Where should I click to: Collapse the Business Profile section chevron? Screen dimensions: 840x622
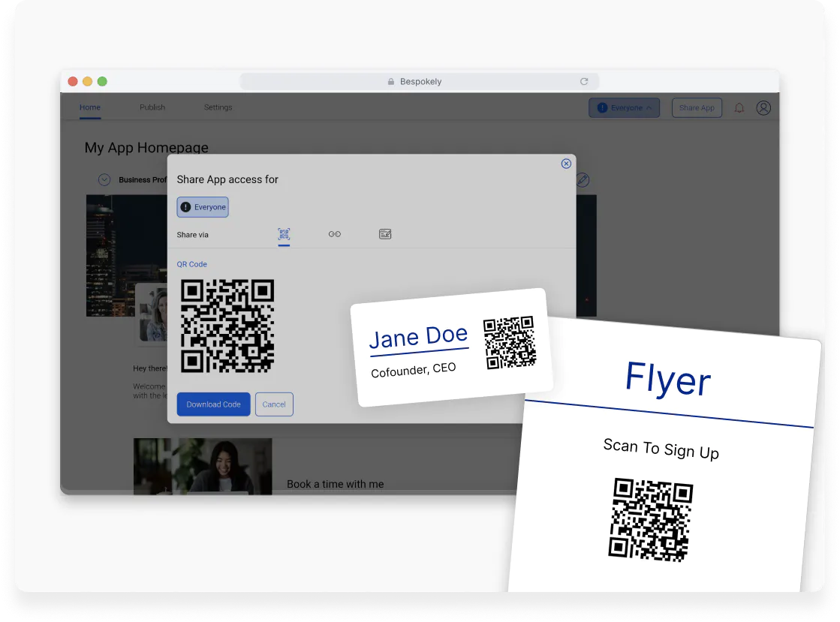click(x=104, y=180)
